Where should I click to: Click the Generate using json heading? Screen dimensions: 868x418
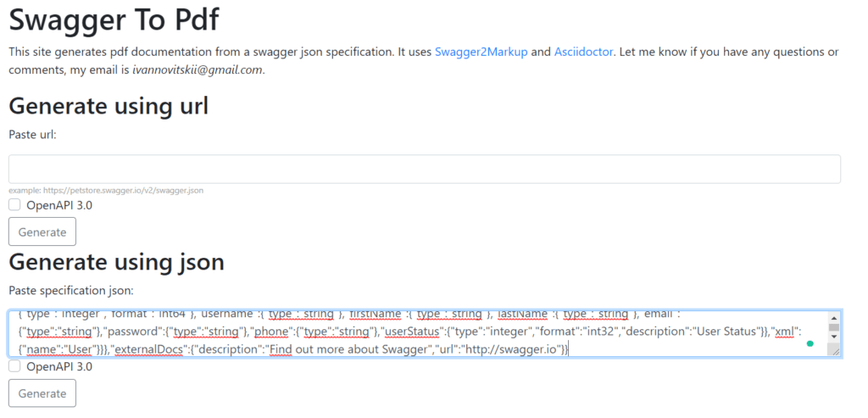click(x=116, y=262)
